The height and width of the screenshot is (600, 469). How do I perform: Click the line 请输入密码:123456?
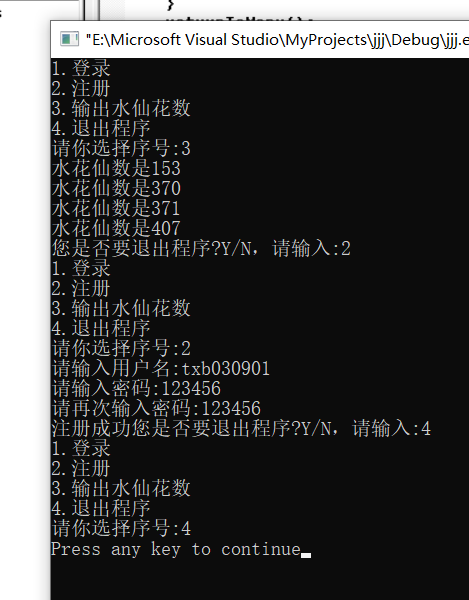(x=136, y=388)
